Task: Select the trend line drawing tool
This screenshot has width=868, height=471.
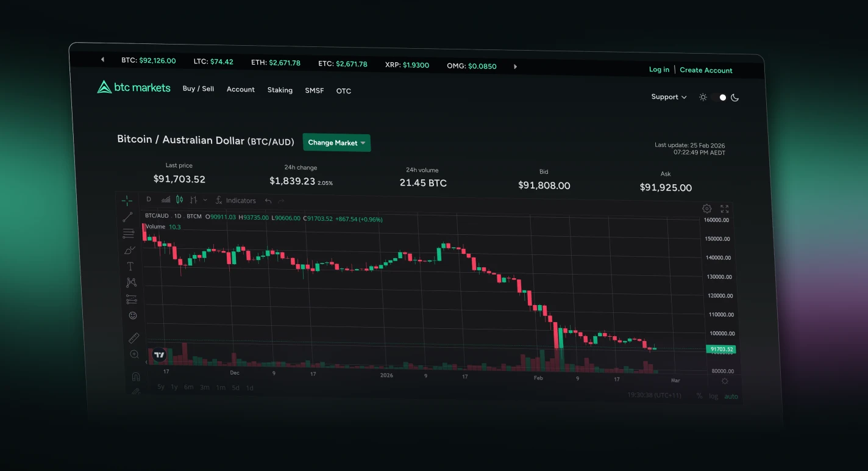Action: coord(127,217)
